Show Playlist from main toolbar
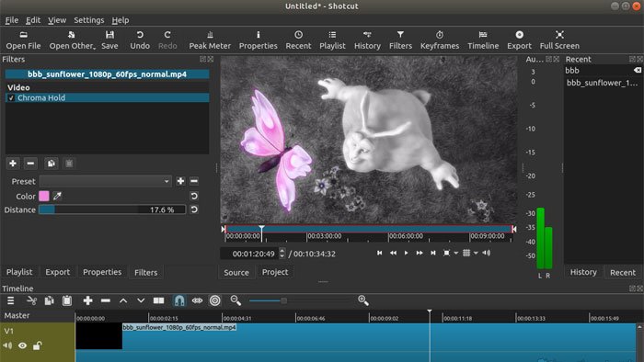The image size is (644, 362). click(x=332, y=40)
